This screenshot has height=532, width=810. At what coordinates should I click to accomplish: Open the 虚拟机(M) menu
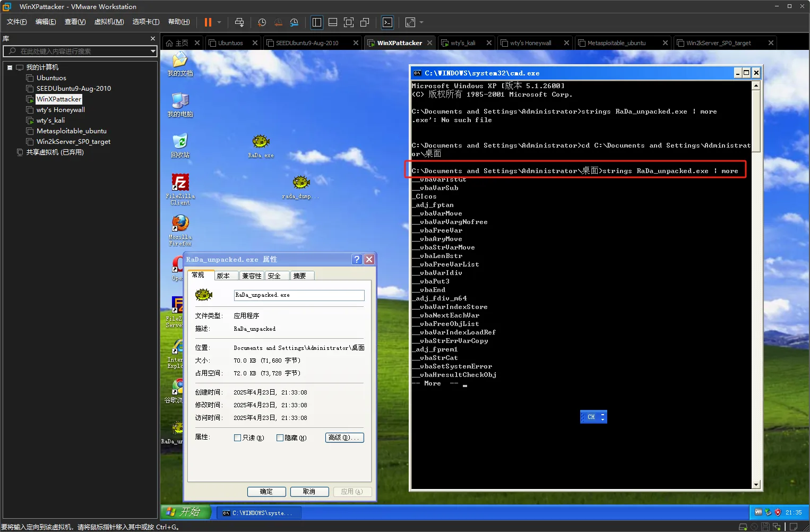[x=109, y=22]
